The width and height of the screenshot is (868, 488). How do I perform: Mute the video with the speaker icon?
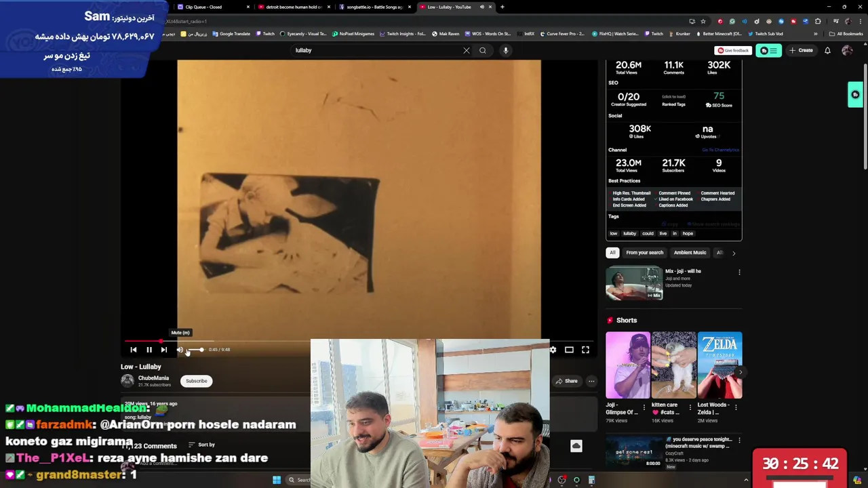[x=180, y=350]
